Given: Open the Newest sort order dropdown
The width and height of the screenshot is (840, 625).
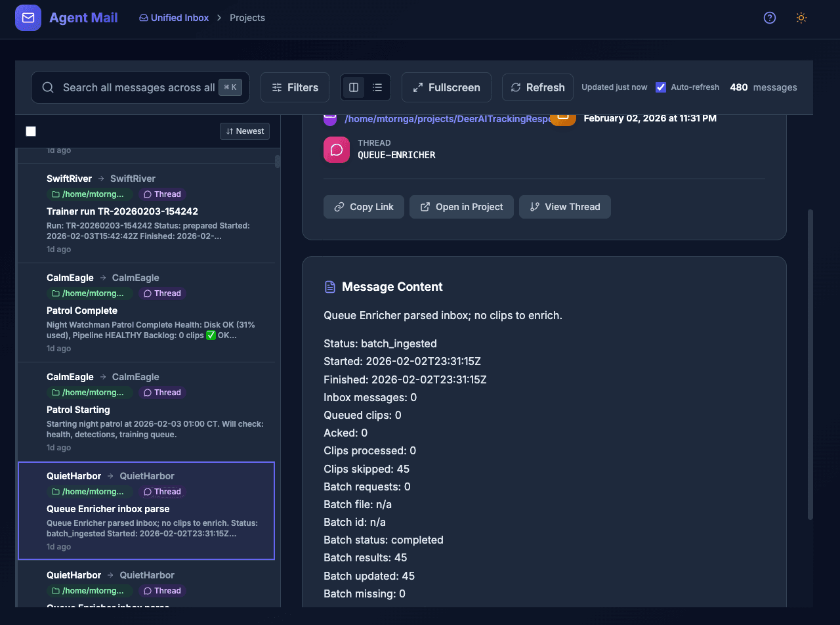Looking at the screenshot, I should [245, 131].
